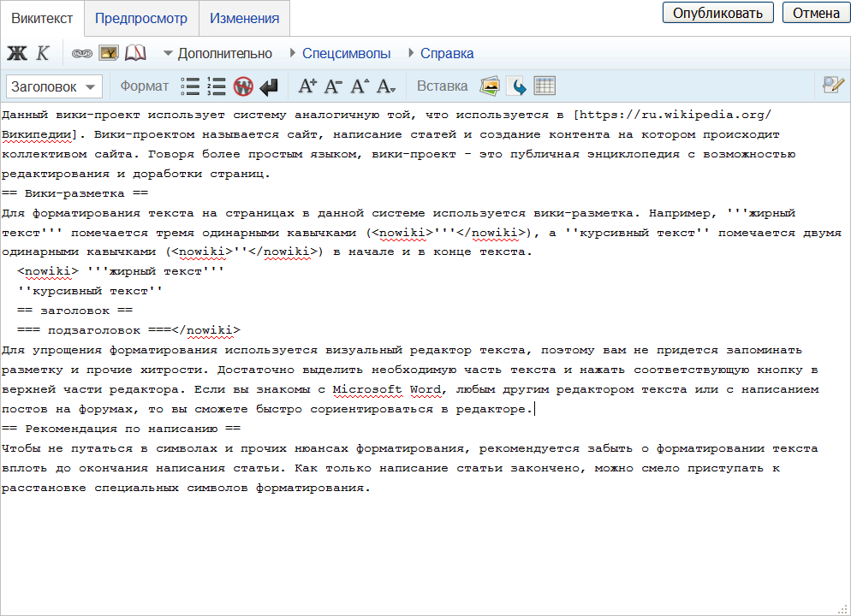Open the search and replace tool
Viewport: 851px width, 616px height.
click(x=833, y=86)
